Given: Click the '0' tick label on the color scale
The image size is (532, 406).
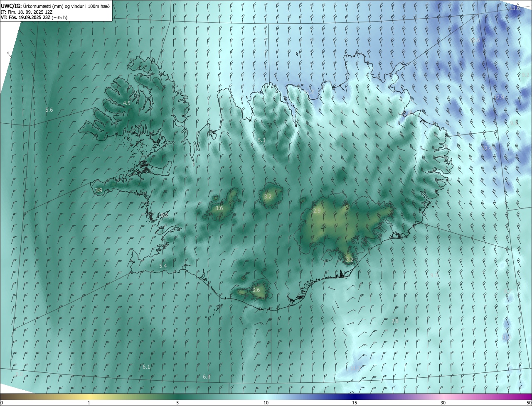Looking at the screenshot, I should [2, 403].
